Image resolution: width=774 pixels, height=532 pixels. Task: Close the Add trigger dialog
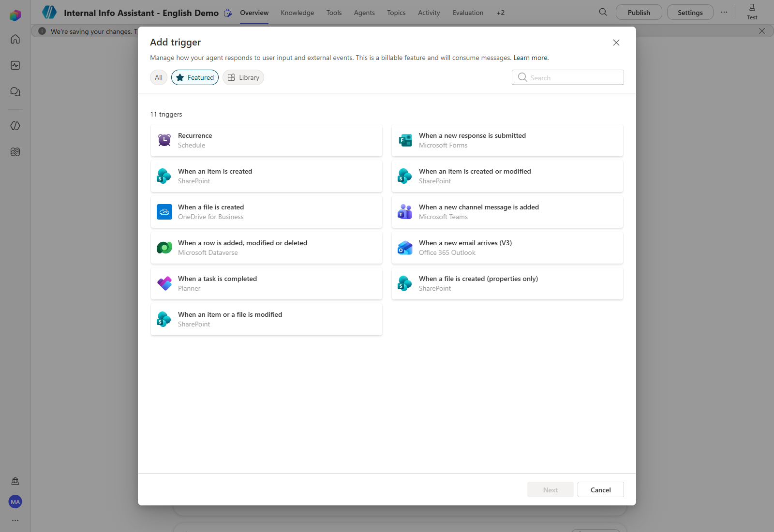(616, 43)
